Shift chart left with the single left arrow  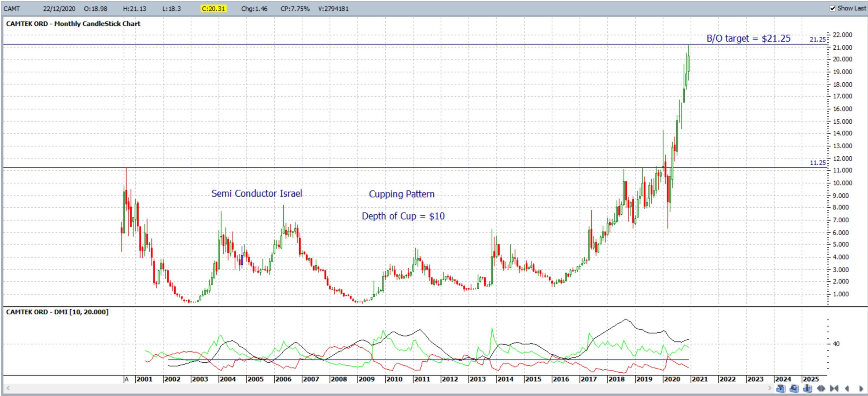click(847, 388)
